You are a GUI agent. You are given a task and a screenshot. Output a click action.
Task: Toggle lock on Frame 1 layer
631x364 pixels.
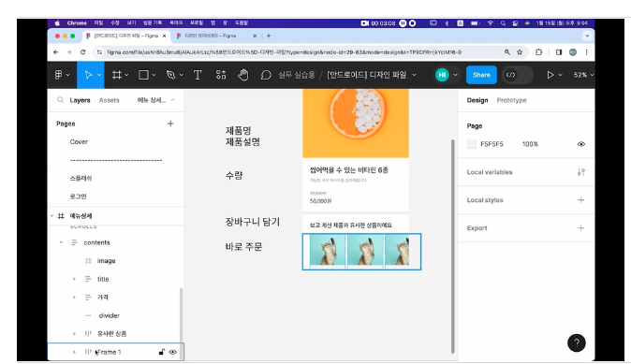pos(161,352)
